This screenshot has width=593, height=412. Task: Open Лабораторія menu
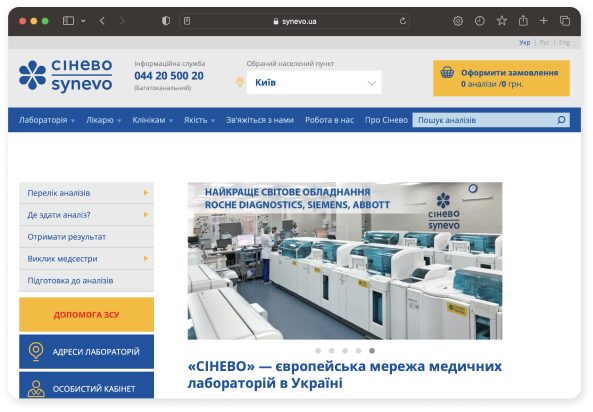(x=47, y=120)
